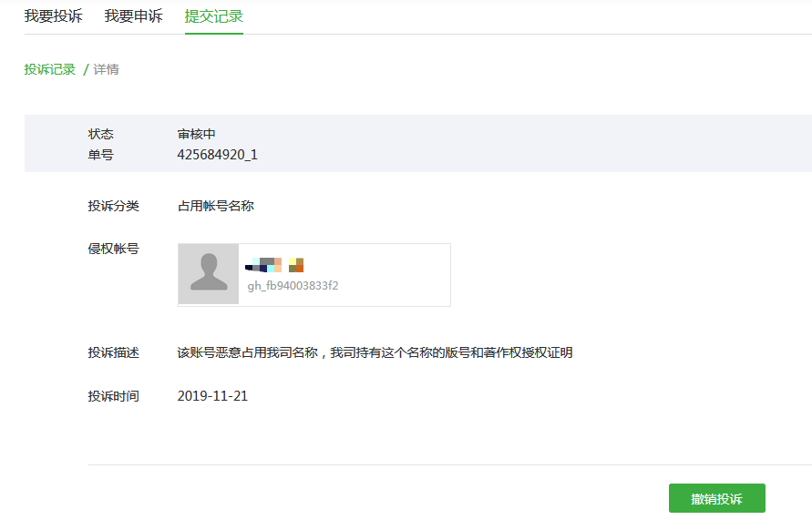Click the pixelated account name image
This screenshot has width=812, height=530.
point(274,265)
